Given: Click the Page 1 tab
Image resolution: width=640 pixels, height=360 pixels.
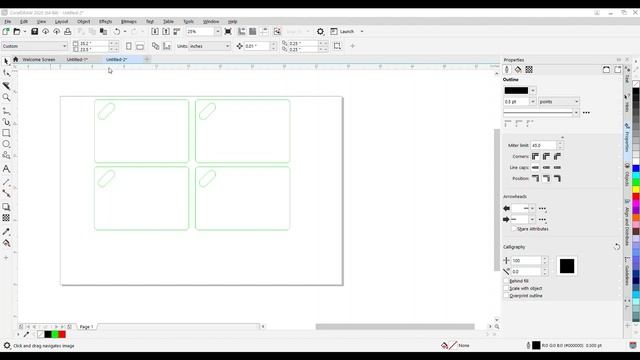Looking at the screenshot, I should [87, 327].
